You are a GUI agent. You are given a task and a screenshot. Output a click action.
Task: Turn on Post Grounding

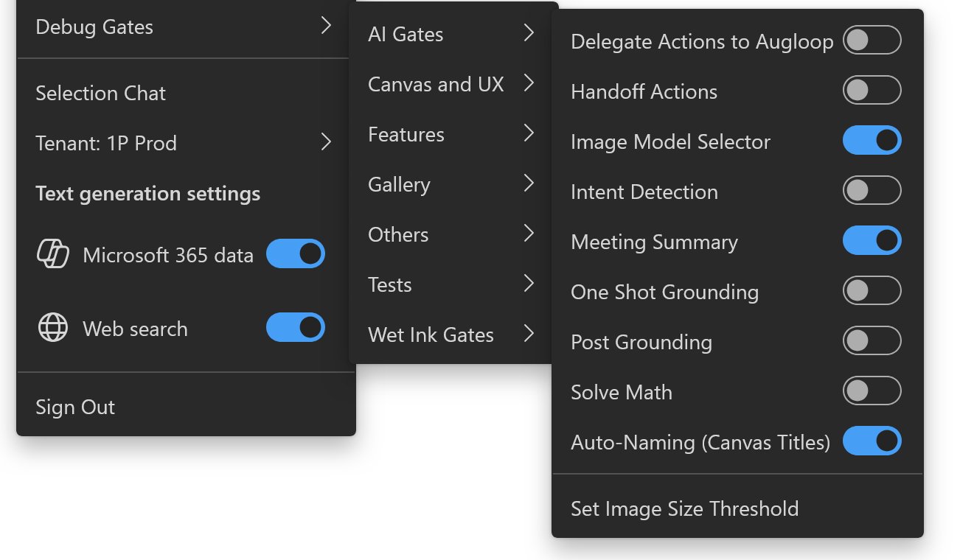tap(872, 340)
